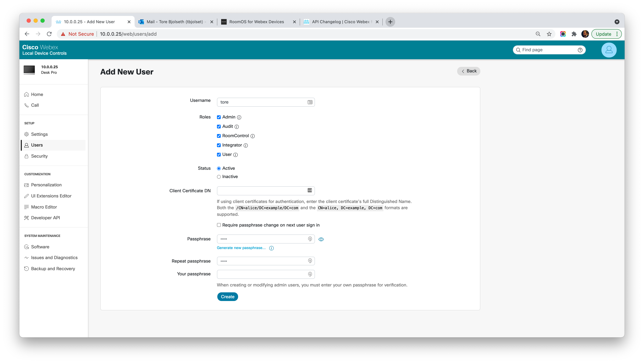Screen dimensions: 644x363
Task: Click Generate new passphrase link
Action: tap(241, 248)
